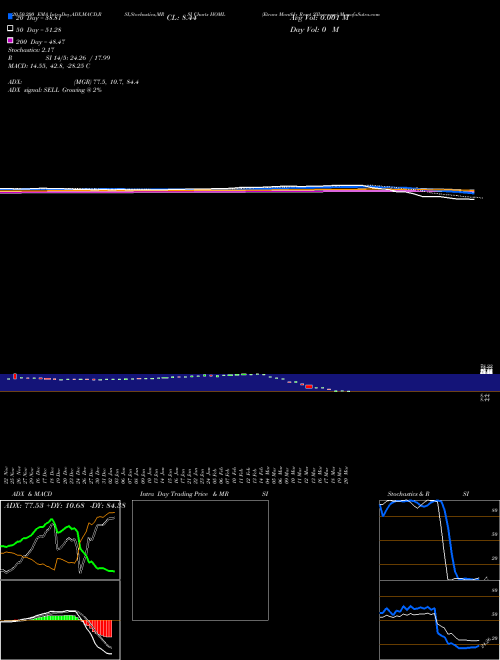The image size is (500, 660).
Task: Click the ADX line chart panel
Action: coord(60,540)
